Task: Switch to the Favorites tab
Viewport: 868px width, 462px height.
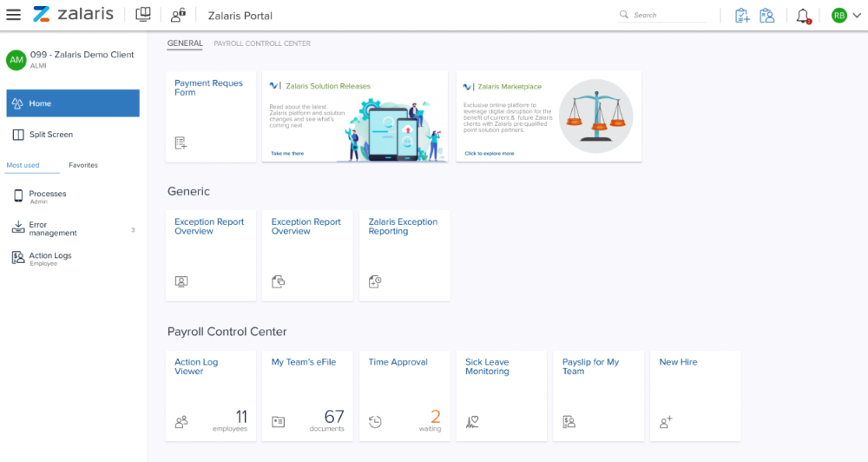Action: pyautogui.click(x=83, y=165)
